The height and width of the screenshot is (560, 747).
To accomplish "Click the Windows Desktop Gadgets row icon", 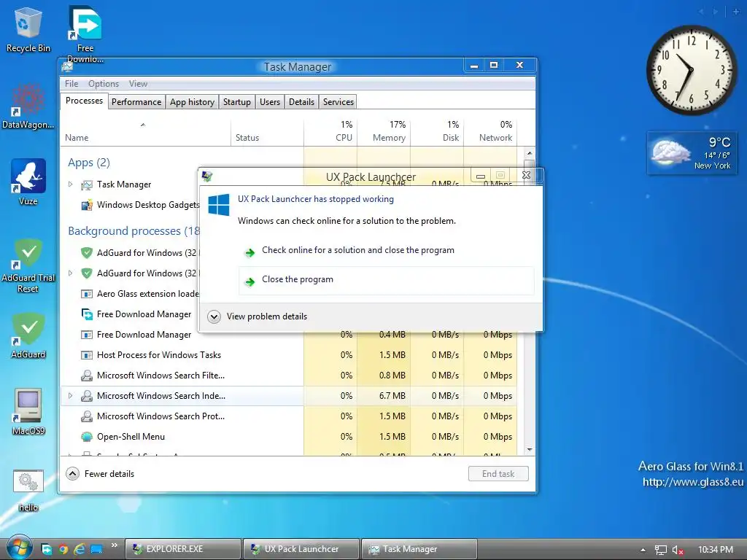I will point(87,205).
